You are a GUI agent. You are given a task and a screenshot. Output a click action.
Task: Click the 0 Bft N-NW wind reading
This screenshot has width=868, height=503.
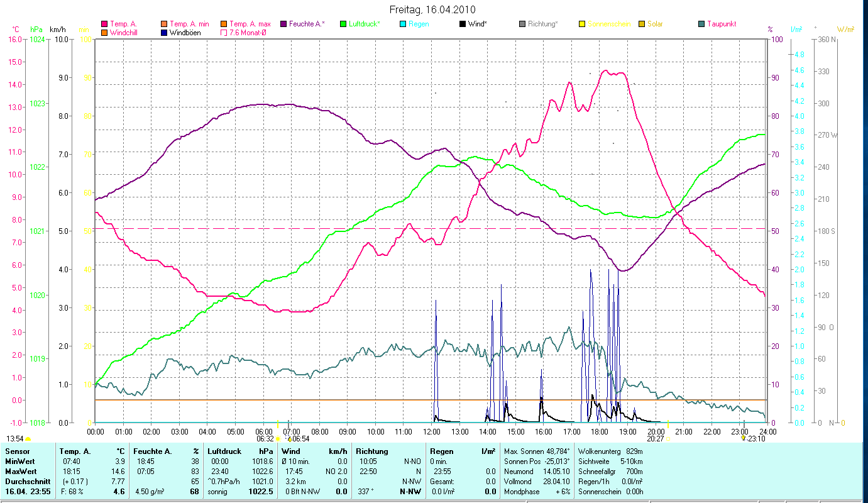tap(304, 492)
